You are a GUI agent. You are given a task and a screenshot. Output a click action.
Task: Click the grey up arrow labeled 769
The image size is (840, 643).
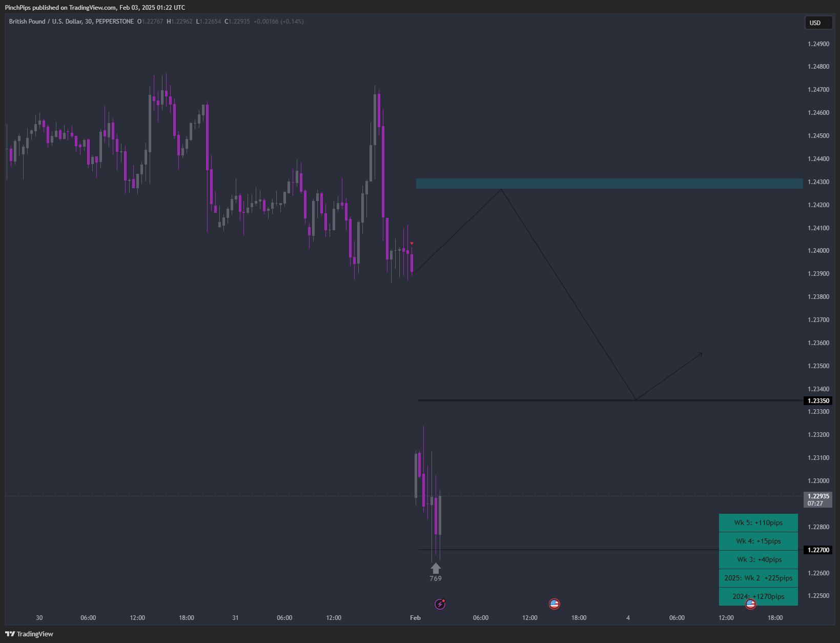tap(436, 568)
